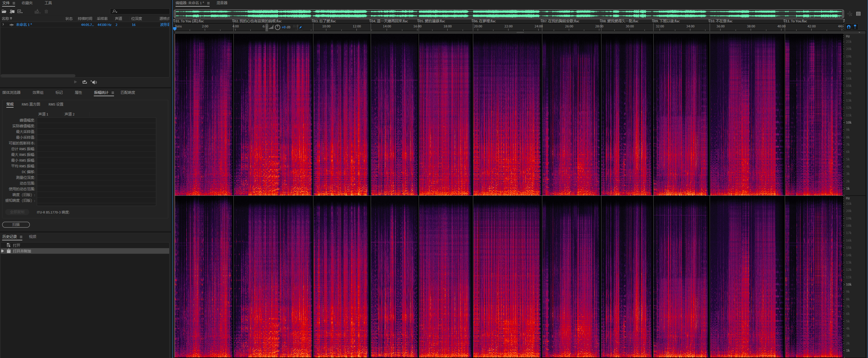Open the 振幅统计 panel menu

[112, 93]
